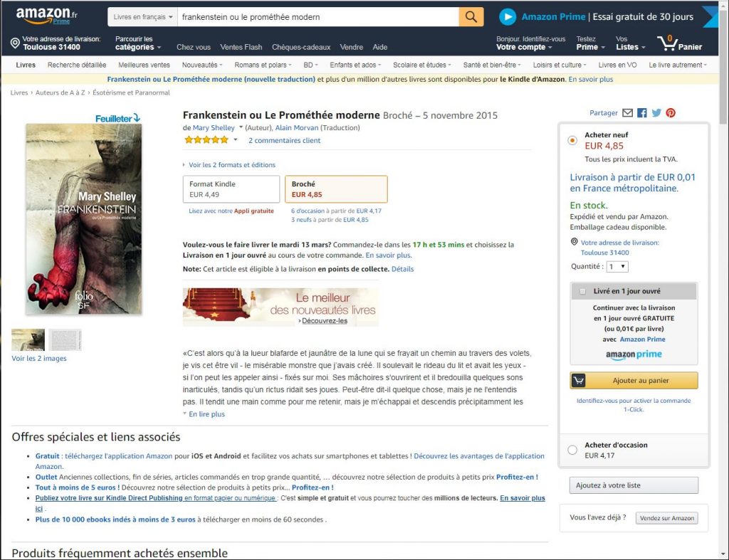The image size is (729, 560).
Task: Open the Quantité dropdown
Action: coord(618,267)
